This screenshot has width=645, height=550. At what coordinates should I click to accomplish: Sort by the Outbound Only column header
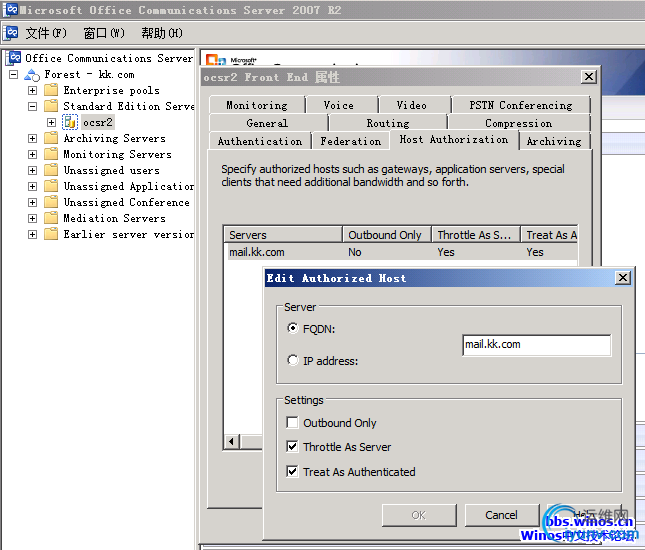pos(387,235)
